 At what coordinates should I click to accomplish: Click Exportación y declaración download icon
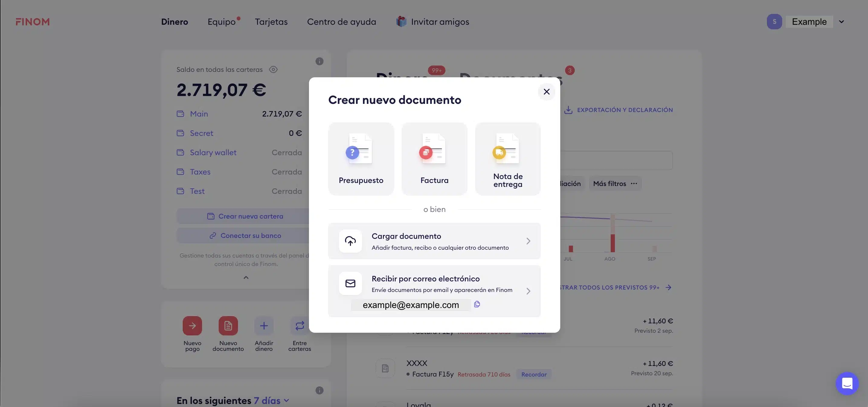[568, 110]
